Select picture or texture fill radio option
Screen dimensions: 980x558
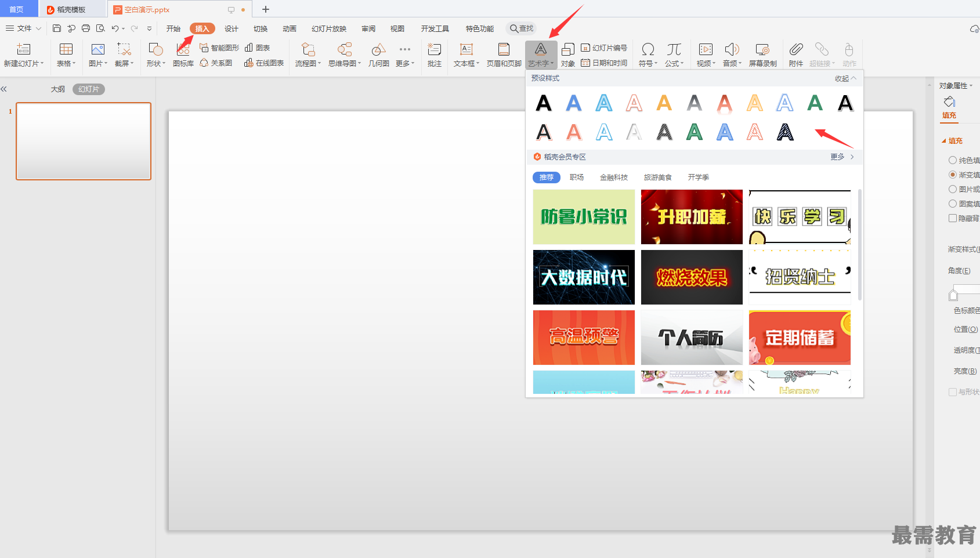[953, 189]
